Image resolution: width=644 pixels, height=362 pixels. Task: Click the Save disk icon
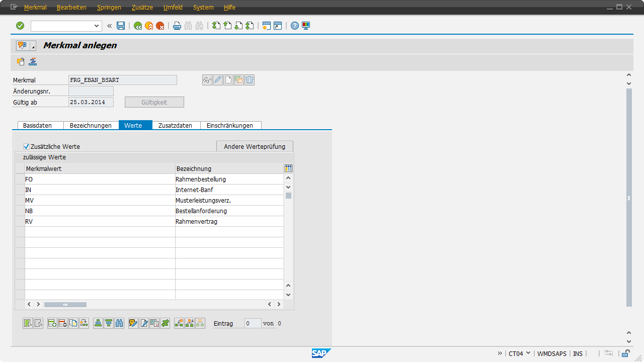click(121, 26)
